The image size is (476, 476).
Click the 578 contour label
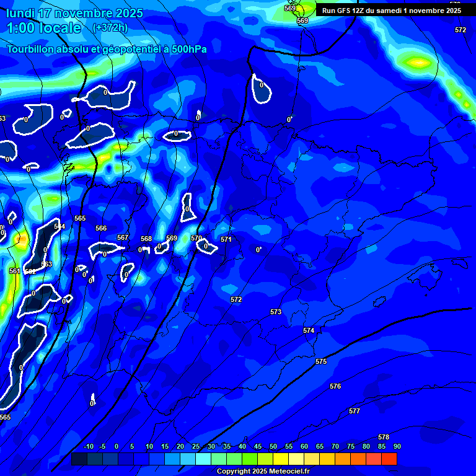coord(384,437)
